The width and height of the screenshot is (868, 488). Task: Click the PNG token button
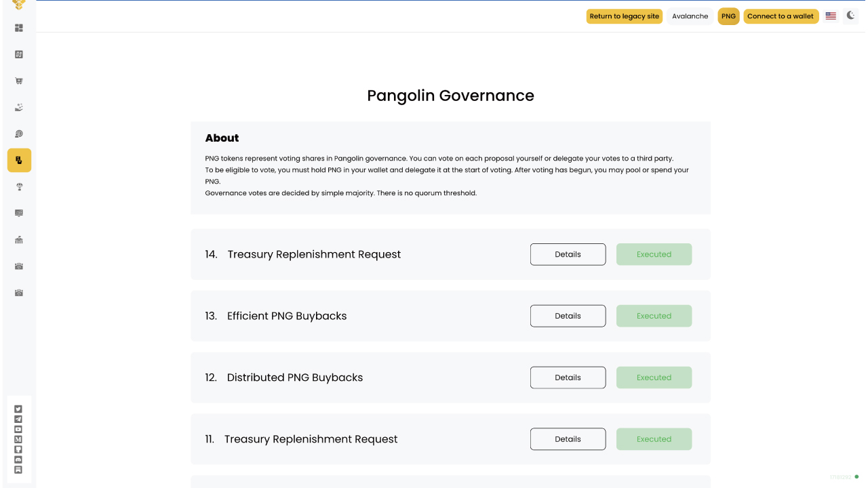pyautogui.click(x=728, y=16)
